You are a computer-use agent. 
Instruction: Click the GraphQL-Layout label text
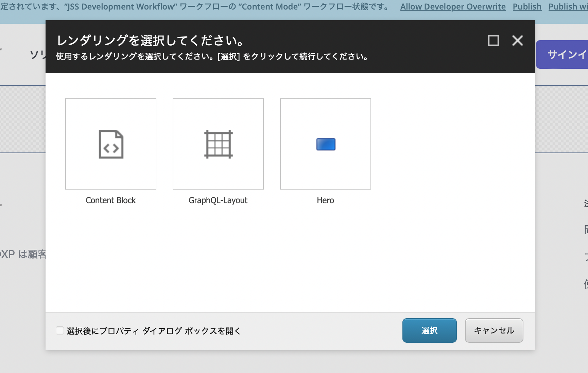click(x=218, y=200)
